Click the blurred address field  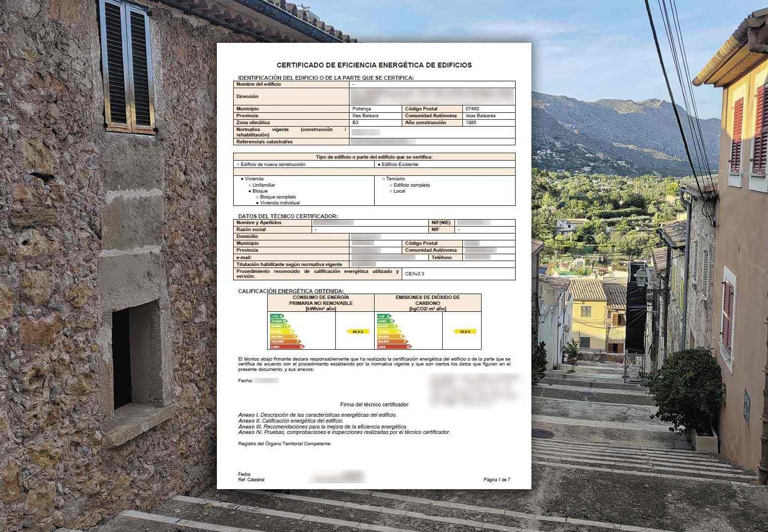(x=432, y=96)
